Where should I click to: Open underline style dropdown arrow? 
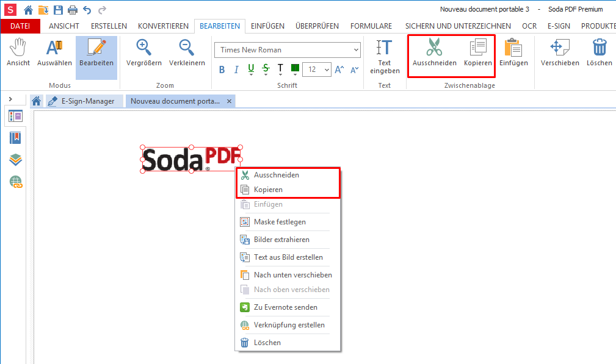point(251,74)
